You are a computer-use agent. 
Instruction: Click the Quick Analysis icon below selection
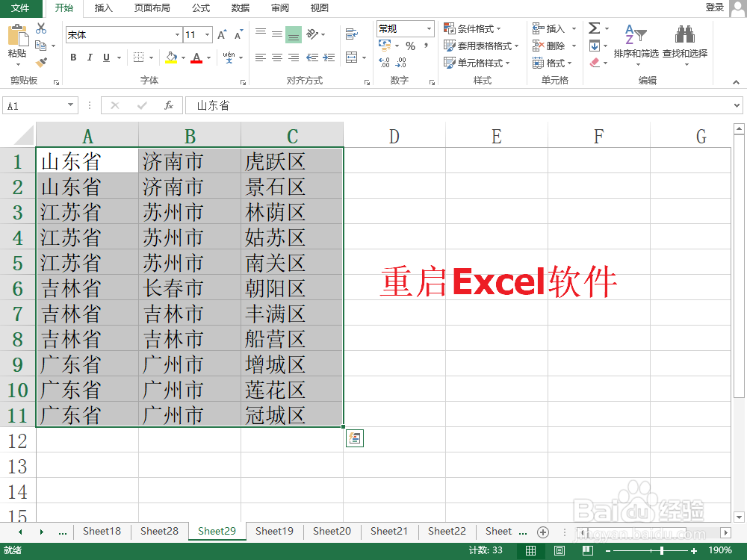pyautogui.click(x=354, y=438)
